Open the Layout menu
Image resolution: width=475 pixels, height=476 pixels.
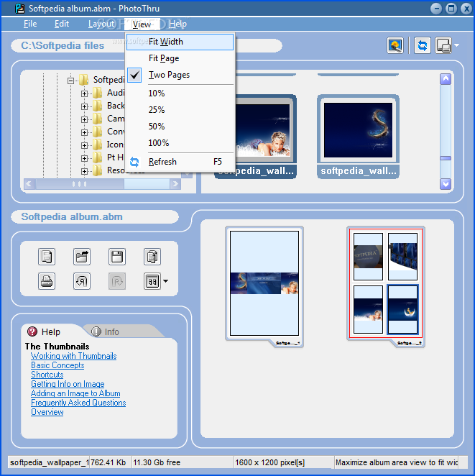101,24
